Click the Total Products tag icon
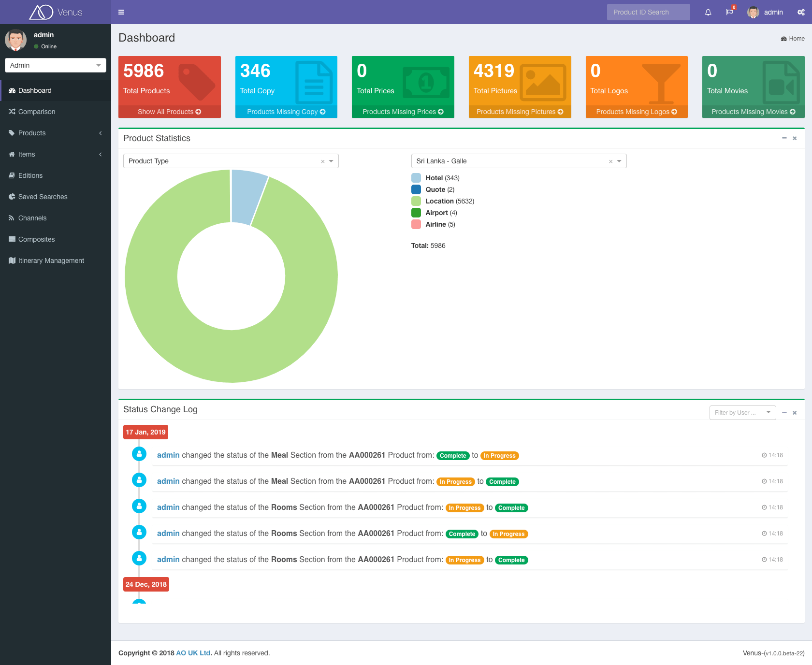This screenshot has height=665, width=812. tap(197, 82)
